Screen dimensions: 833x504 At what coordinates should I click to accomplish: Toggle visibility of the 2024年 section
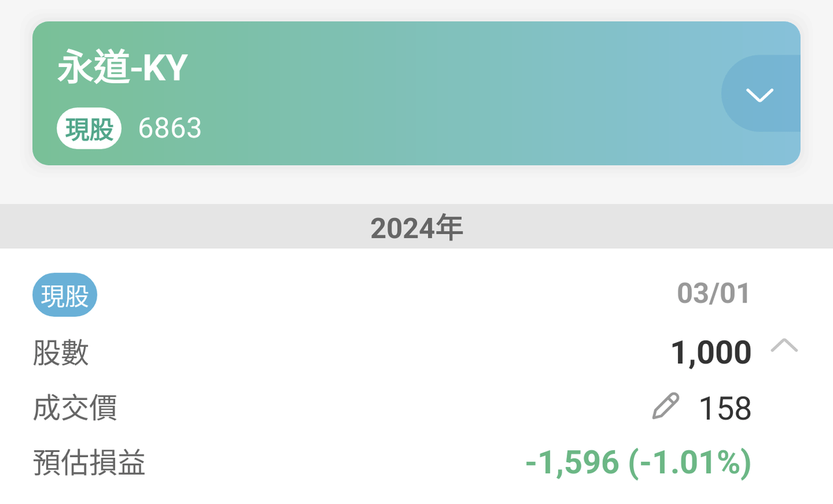point(416,228)
